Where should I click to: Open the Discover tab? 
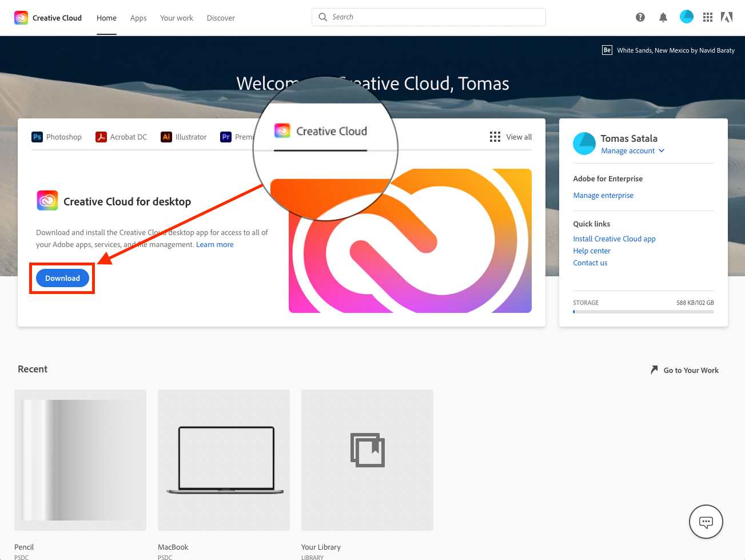(221, 18)
